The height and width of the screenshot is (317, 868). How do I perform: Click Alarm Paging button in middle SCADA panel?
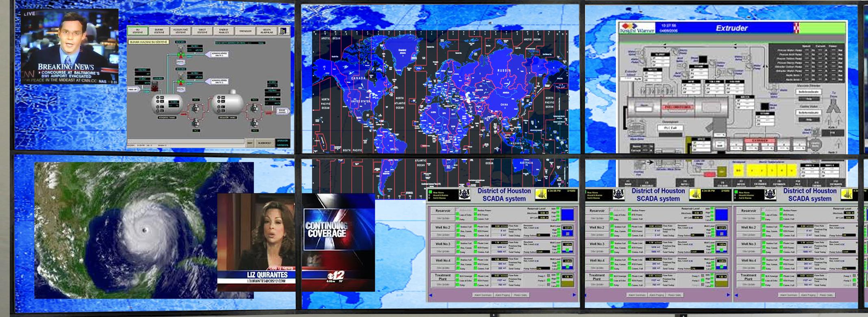pyautogui.click(x=657, y=295)
